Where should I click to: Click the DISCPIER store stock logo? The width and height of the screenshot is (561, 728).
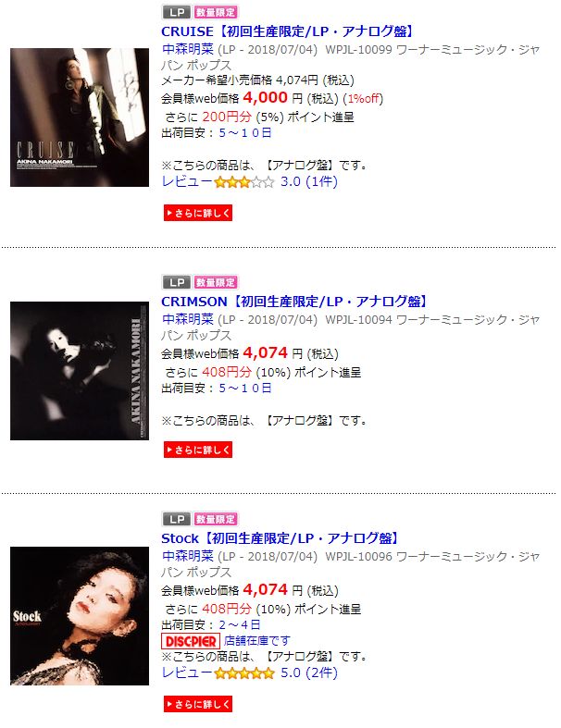[191, 641]
